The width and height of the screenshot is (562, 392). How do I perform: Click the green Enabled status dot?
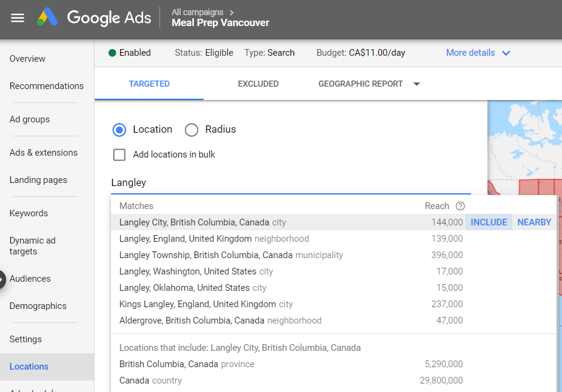112,53
